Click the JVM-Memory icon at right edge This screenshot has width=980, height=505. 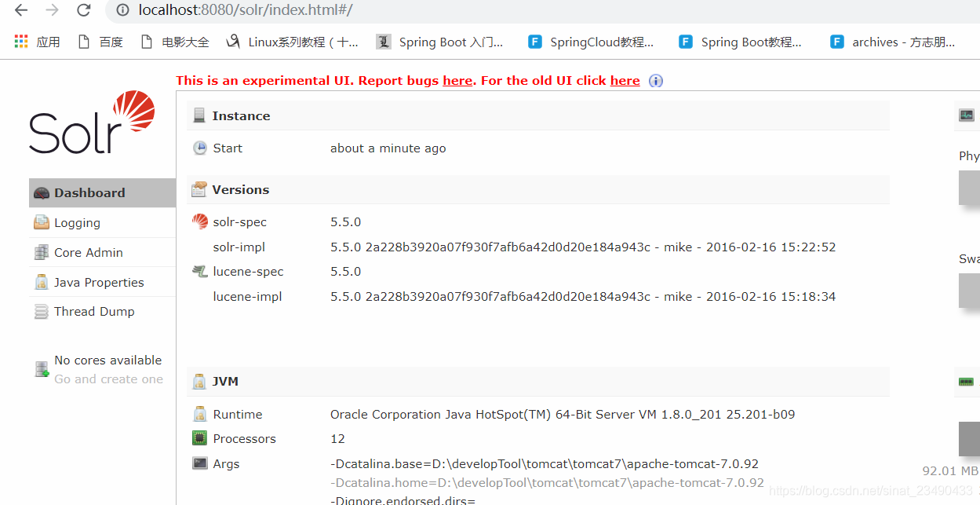coord(967,382)
